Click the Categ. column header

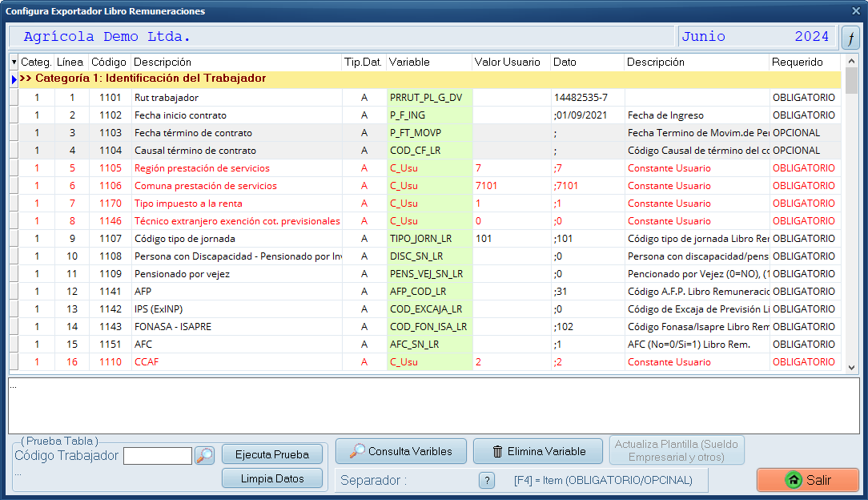pyautogui.click(x=36, y=62)
